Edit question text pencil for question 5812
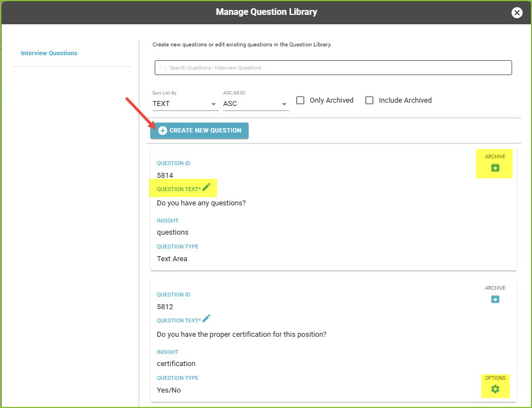This screenshot has width=532, height=408. [x=206, y=319]
